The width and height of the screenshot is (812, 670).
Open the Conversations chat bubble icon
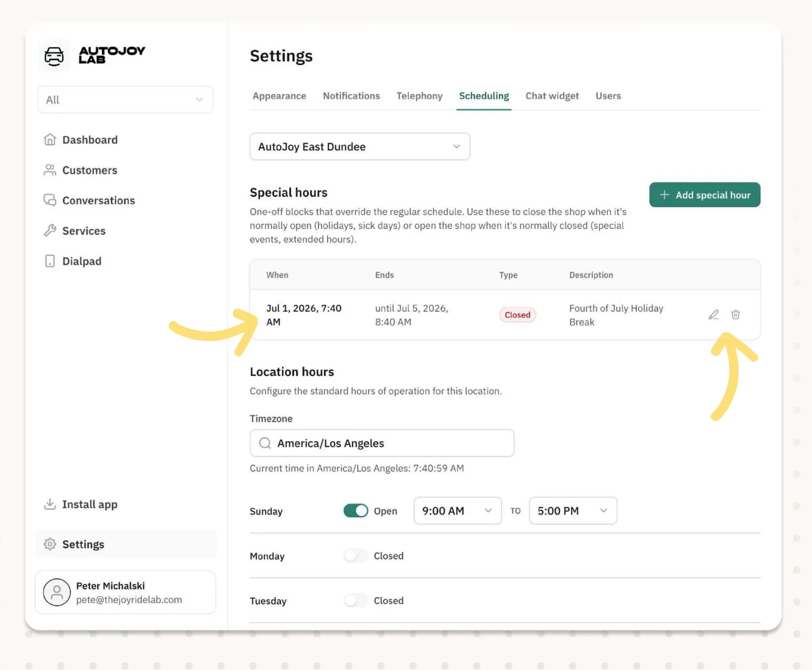(50, 200)
